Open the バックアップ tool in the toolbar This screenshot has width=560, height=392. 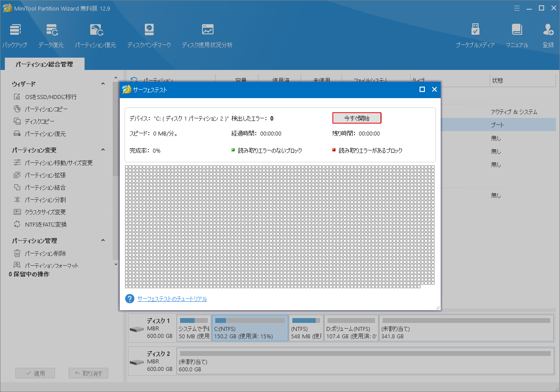pyautogui.click(x=15, y=36)
